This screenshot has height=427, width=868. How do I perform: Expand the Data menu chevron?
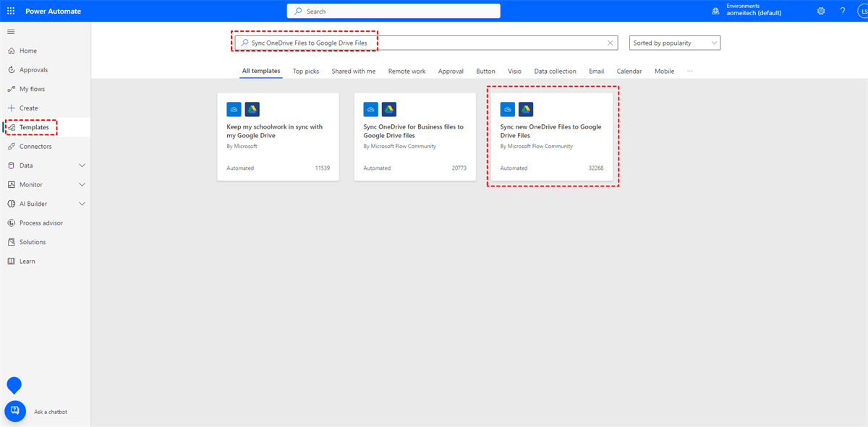point(82,165)
